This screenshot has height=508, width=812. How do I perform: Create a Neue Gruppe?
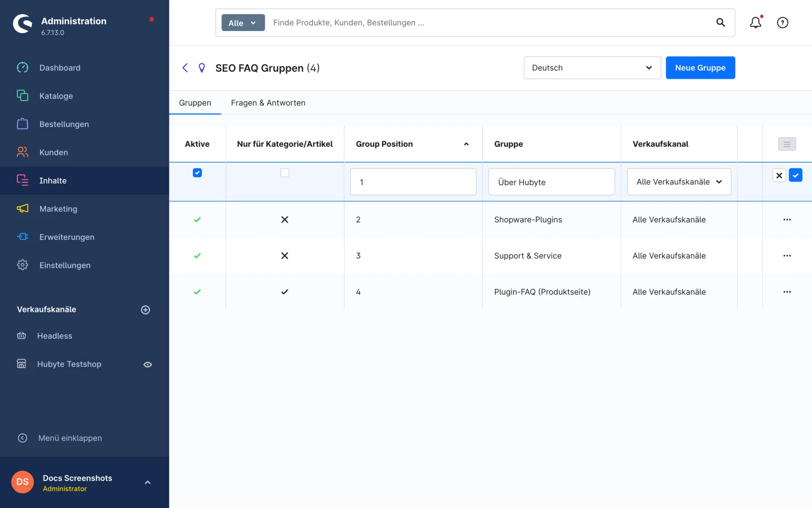tap(700, 68)
